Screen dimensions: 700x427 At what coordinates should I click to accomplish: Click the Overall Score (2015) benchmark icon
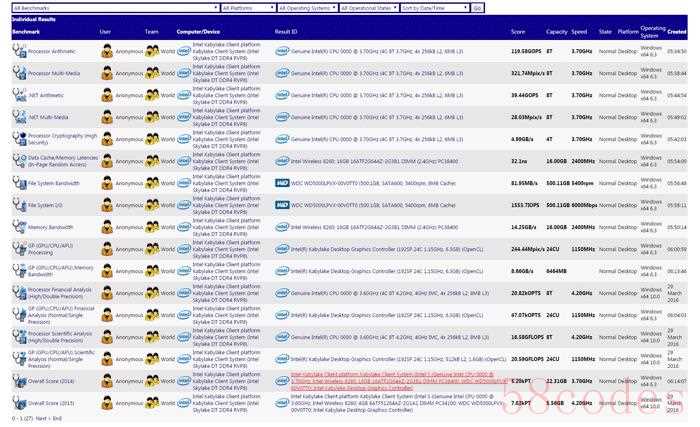coord(19,403)
